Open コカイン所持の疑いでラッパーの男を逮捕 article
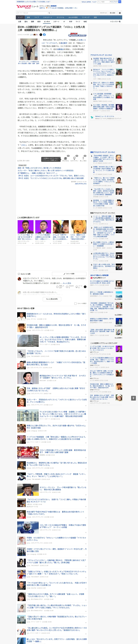The width and height of the screenshot is (138, 644). click(63, 451)
